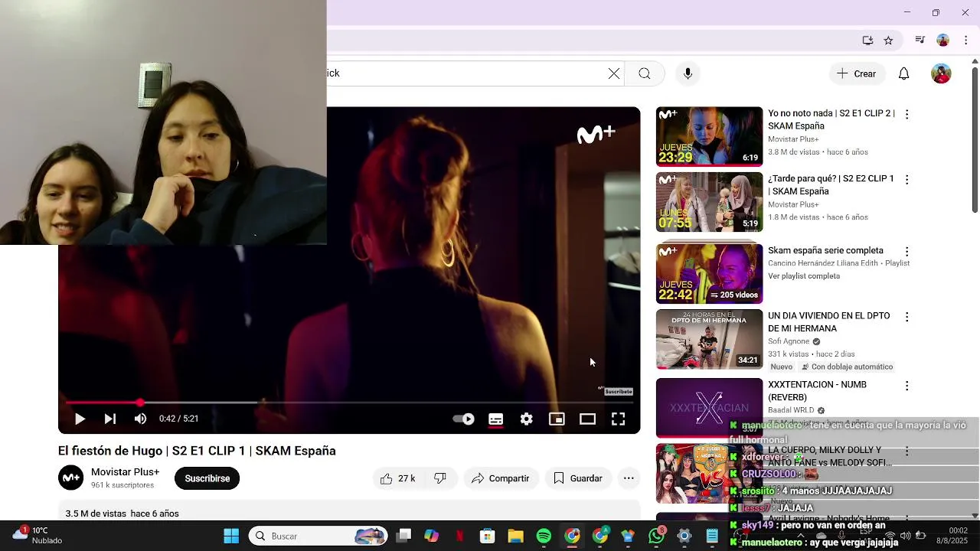Open Ver playlist completa link
Screen dimensions: 980x551
coord(804,276)
